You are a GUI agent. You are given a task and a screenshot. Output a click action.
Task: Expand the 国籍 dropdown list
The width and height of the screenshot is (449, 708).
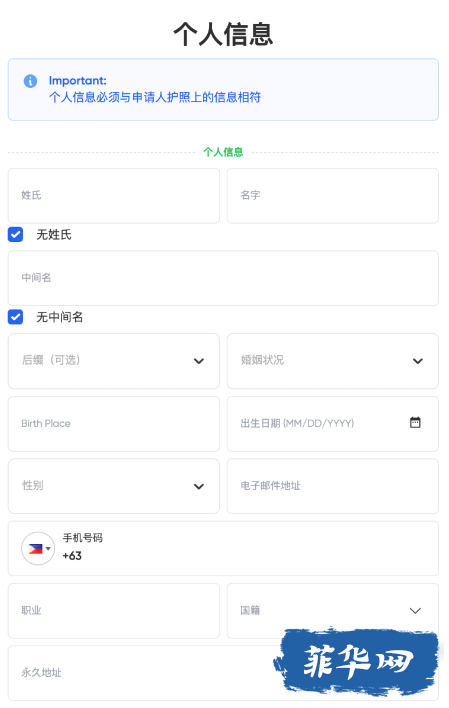pyautogui.click(x=333, y=611)
